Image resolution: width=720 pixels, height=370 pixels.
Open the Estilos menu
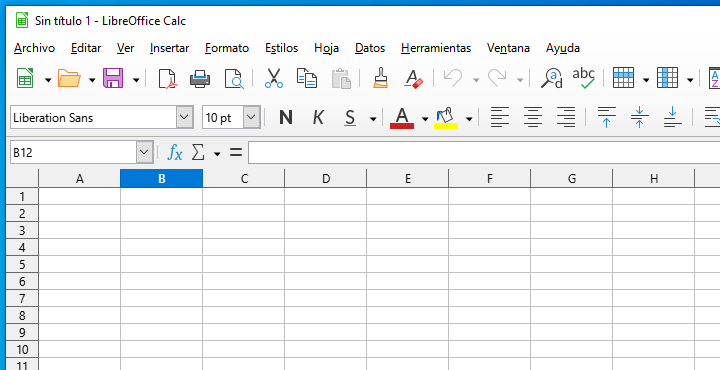(x=281, y=48)
